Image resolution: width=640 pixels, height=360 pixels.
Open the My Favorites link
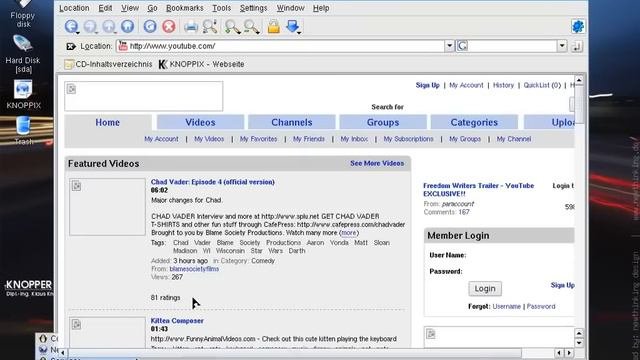[x=258, y=139]
